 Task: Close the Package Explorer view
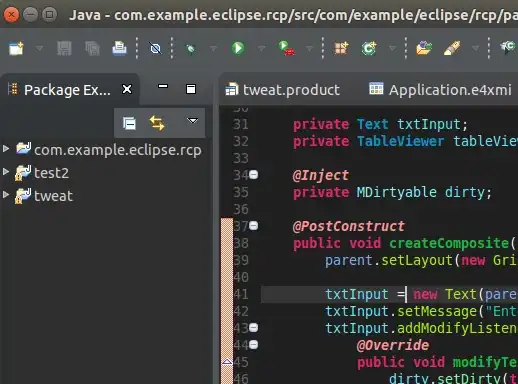pyautogui.click(x=127, y=89)
